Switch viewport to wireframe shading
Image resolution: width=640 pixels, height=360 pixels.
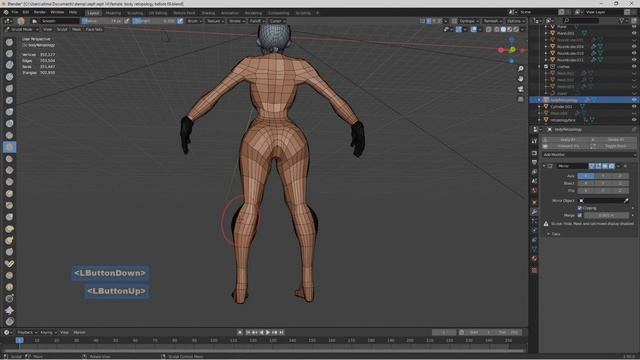point(497,29)
